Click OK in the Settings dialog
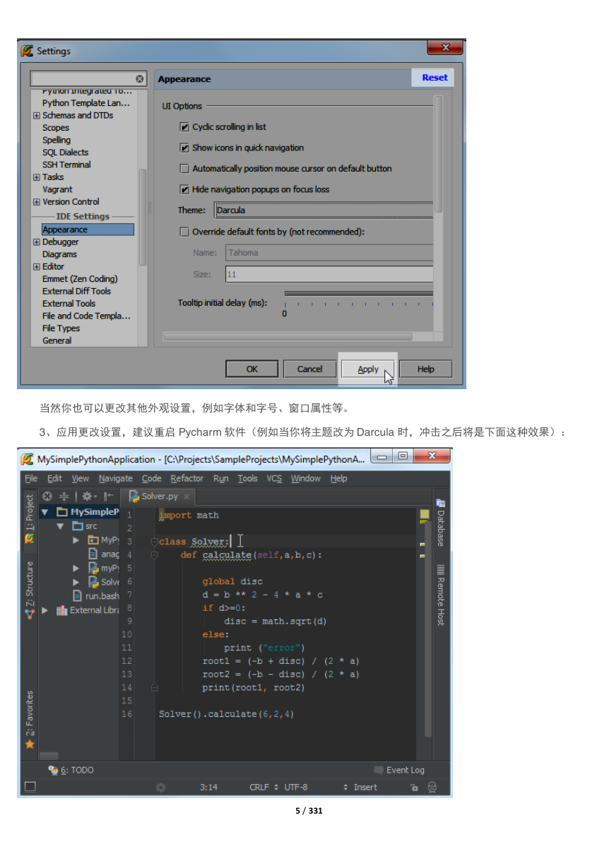The height and width of the screenshot is (868, 614). 252,369
